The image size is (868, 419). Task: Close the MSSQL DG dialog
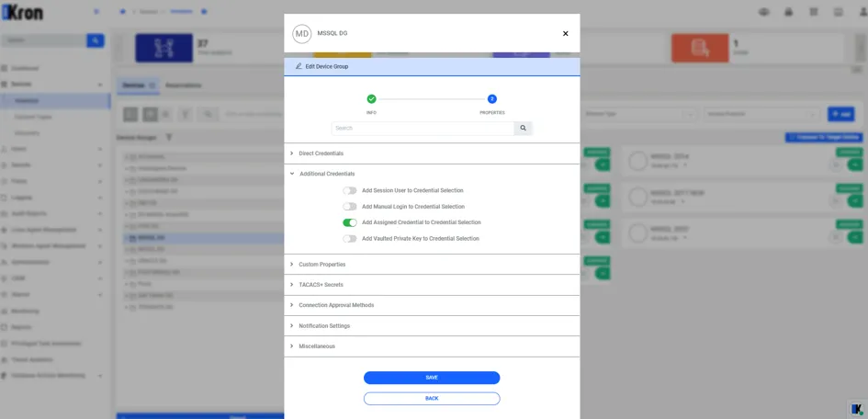pyautogui.click(x=565, y=34)
